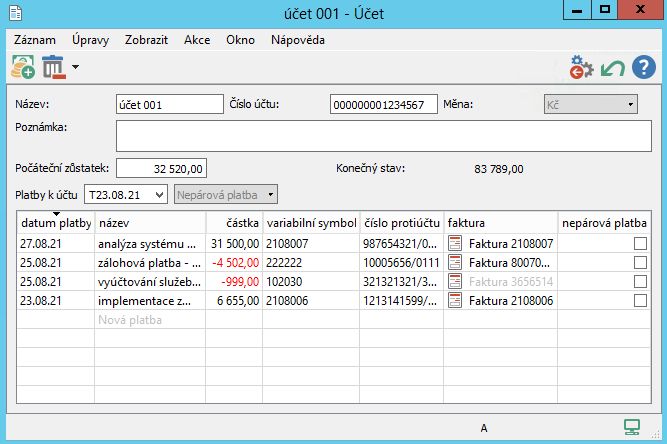Viewport: 667px width, 444px height.
Task: Open invoice icon for Faktura 2108006
Action: 455,300
